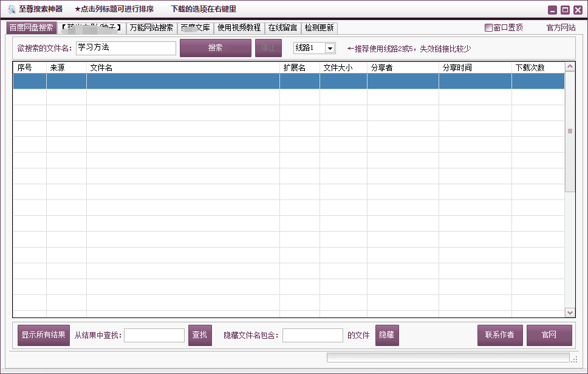
Task: Close the 至尊搜索神器 window
Action: point(578,10)
